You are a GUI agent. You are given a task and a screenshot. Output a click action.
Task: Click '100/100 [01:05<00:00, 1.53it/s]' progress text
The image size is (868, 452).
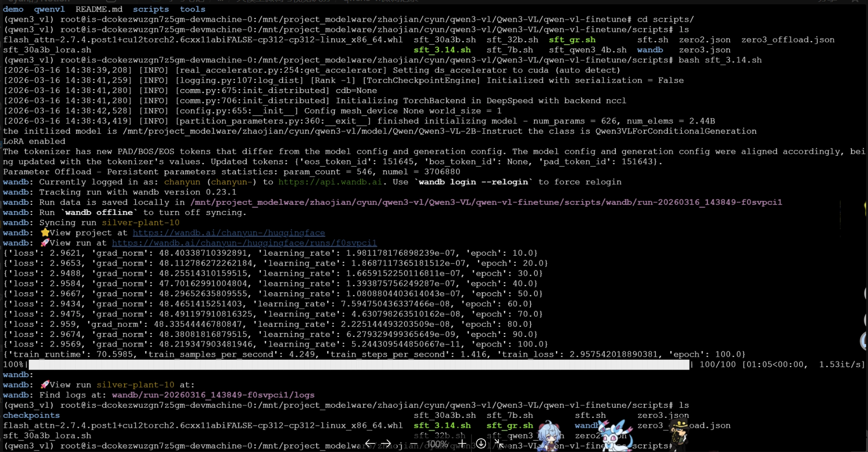(782, 365)
